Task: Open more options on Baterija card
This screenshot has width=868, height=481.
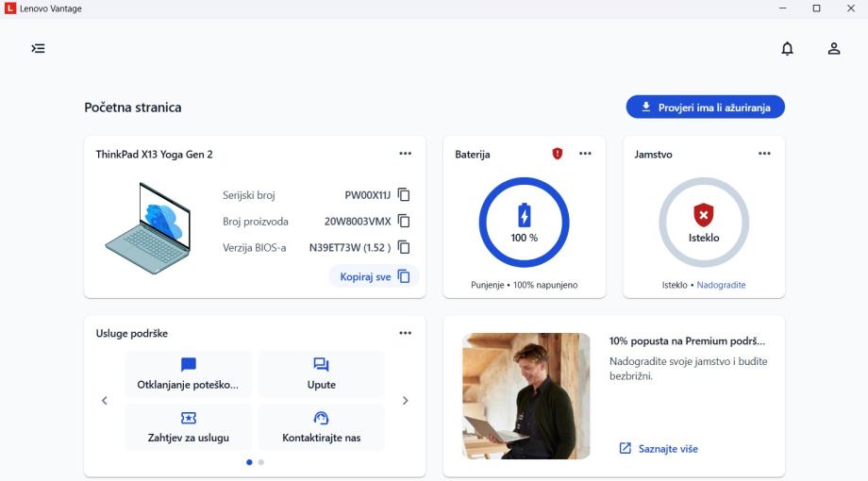Action: click(x=585, y=154)
